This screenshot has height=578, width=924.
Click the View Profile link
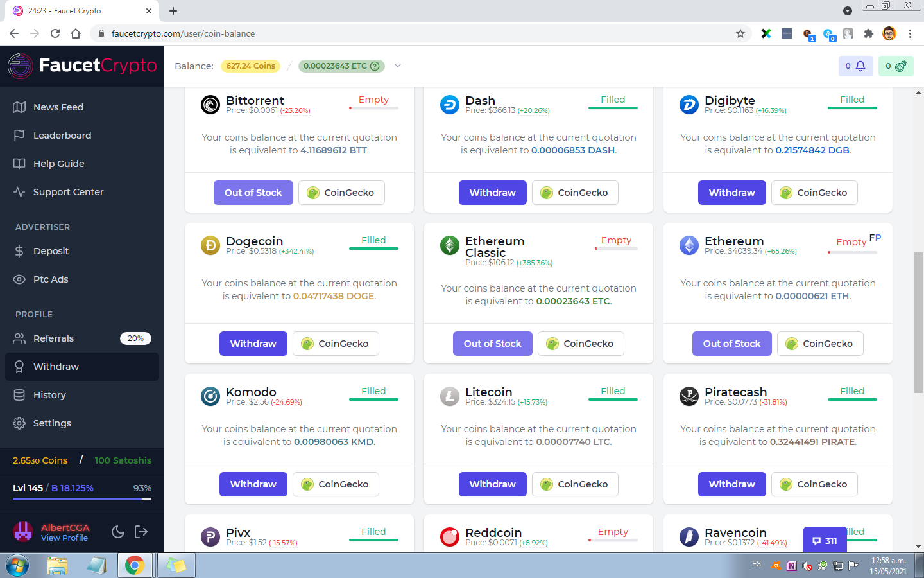click(x=64, y=538)
